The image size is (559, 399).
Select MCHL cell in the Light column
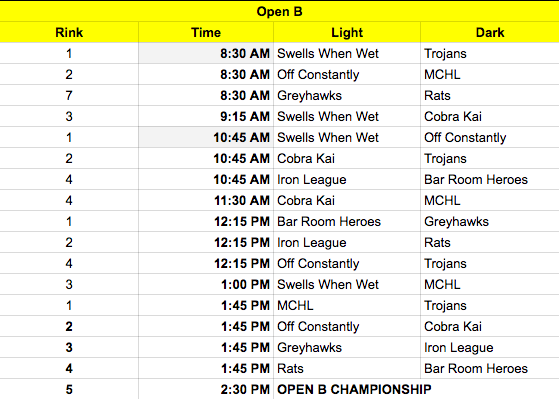point(347,305)
